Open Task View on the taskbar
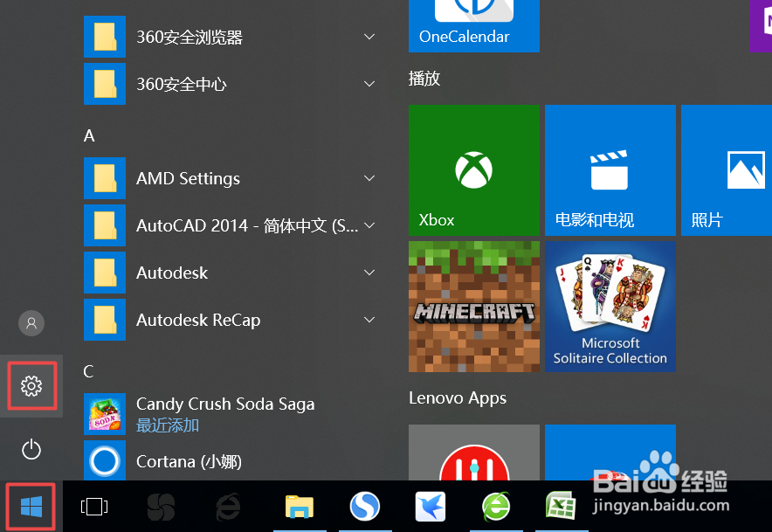The width and height of the screenshot is (772, 532). click(x=94, y=507)
